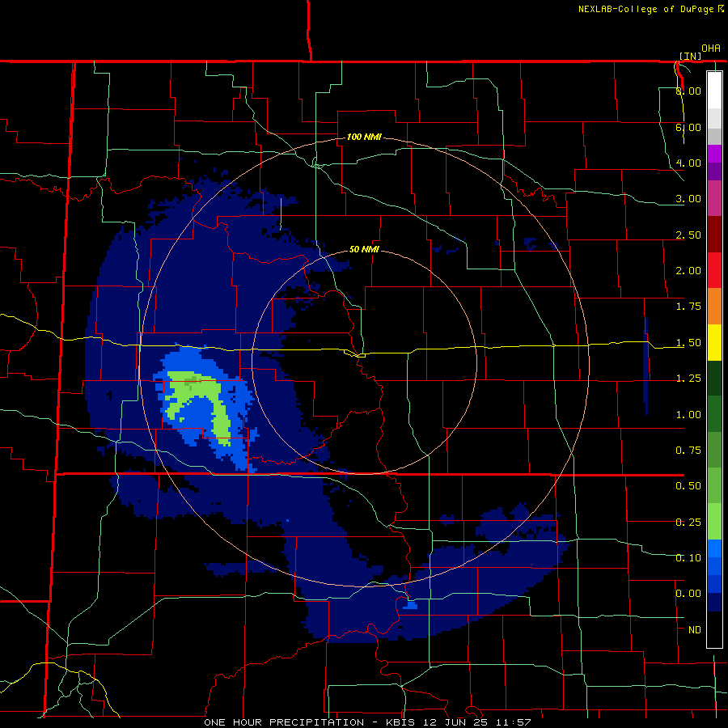Image resolution: width=728 pixels, height=728 pixels.
Task: Click the 8.00 legend value
Action: coord(688,91)
